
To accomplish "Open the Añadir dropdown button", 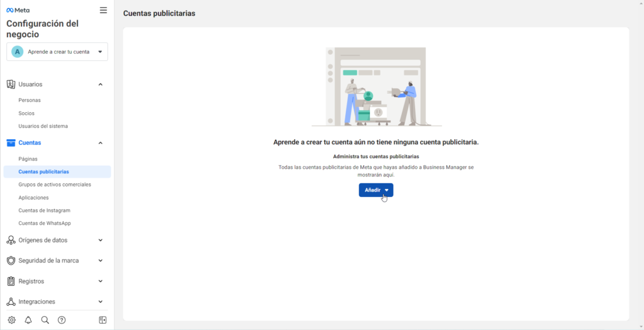I will 376,190.
